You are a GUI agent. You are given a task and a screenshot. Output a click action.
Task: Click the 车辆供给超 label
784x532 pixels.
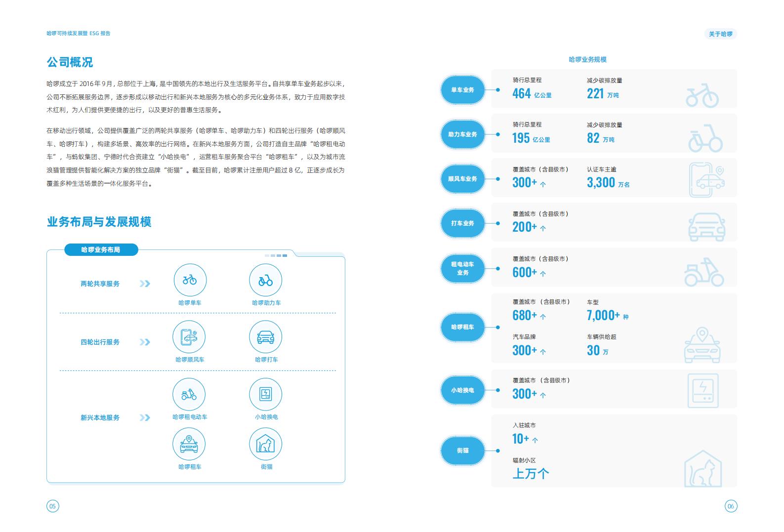[x=602, y=337]
